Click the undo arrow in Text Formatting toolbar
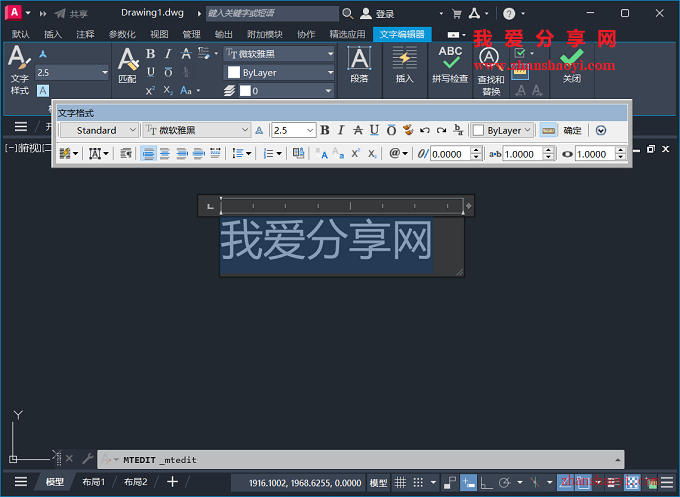Viewport: 680px width, 497px height. [424, 130]
